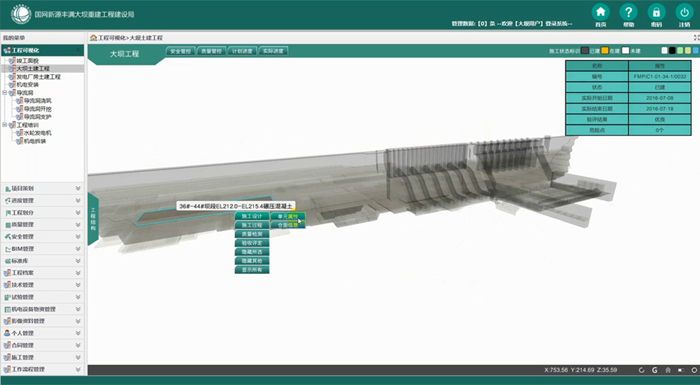Choose the black background color swatch

tap(672, 51)
